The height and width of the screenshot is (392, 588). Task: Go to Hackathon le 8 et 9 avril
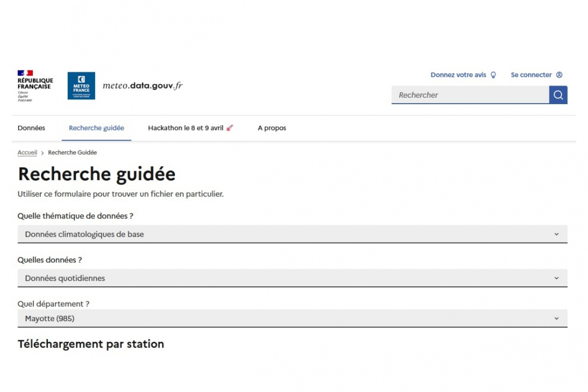pyautogui.click(x=186, y=128)
